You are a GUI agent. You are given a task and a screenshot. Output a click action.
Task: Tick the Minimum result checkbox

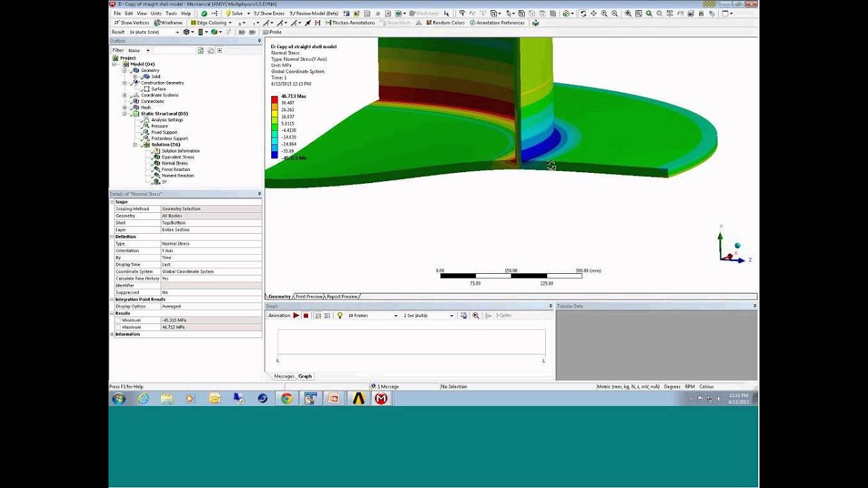pyautogui.click(x=117, y=320)
